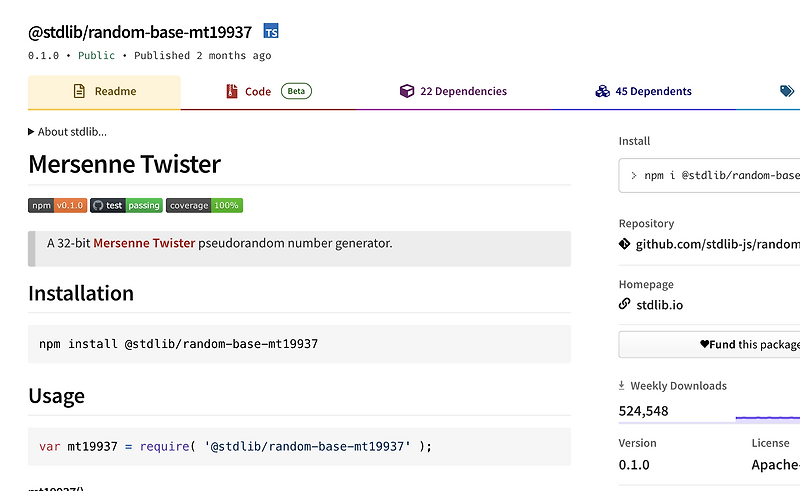Click the npm install command box
This screenshot has height=491, width=800.
pos(299,344)
